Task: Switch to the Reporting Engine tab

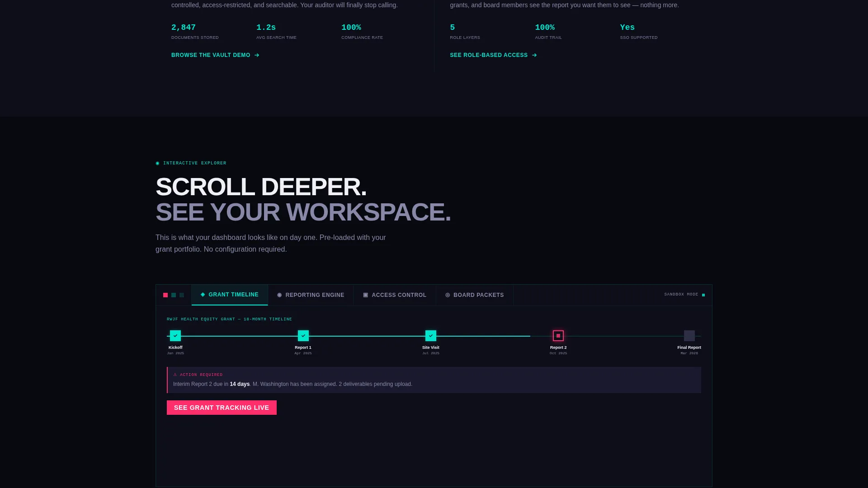Action: [x=311, y=295]
